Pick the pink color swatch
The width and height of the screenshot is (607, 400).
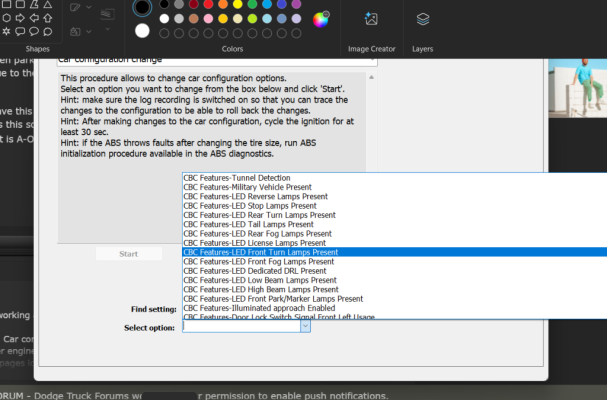point(208,19)
